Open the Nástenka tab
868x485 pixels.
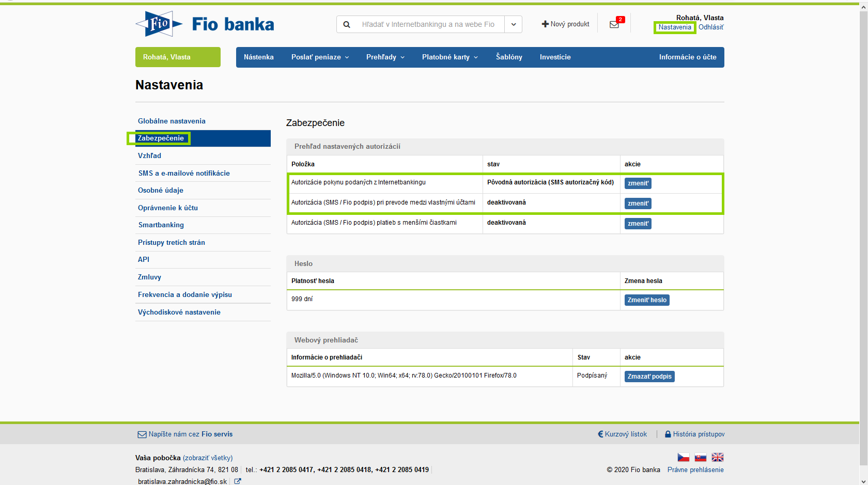[x=259, y=57]
